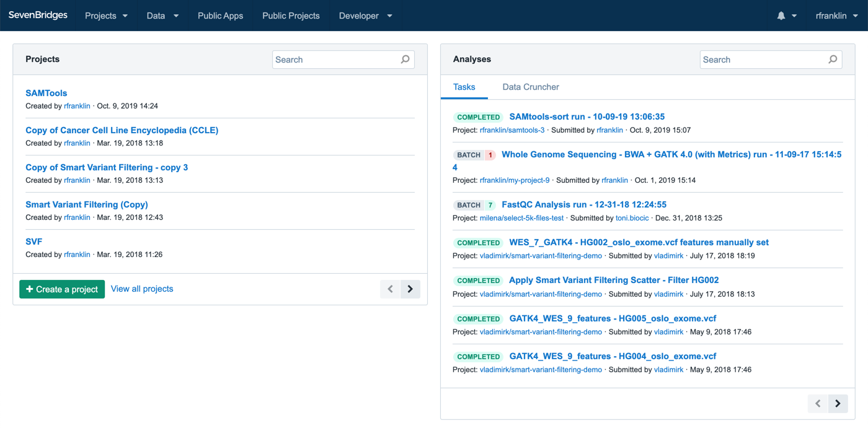Open GATK4_WES_9_features HG005_oslo_exome.vcf task
The width and height of the screenshot is (868, 428).
click(x=613, y=318)
